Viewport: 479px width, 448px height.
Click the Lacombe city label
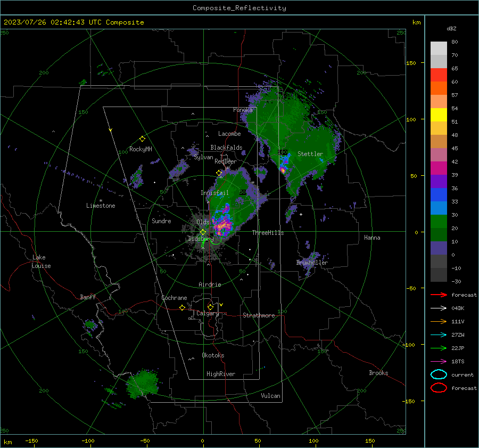(229, 134)
